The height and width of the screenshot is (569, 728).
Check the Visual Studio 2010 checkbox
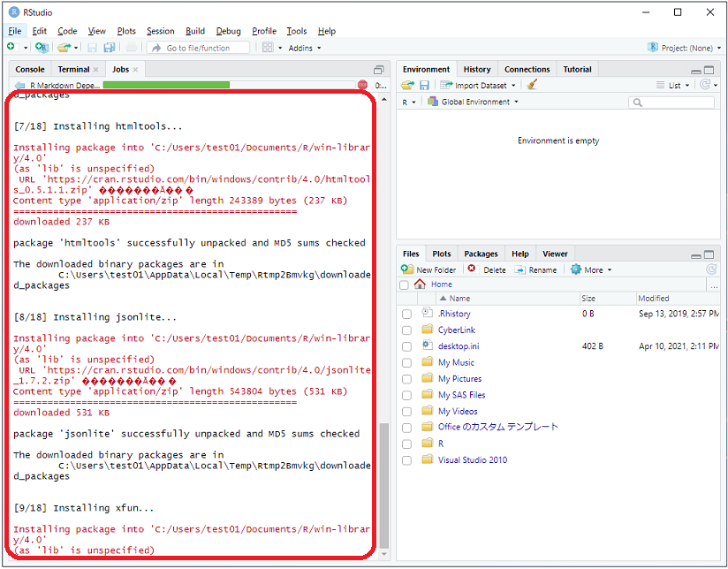(406, 460)
